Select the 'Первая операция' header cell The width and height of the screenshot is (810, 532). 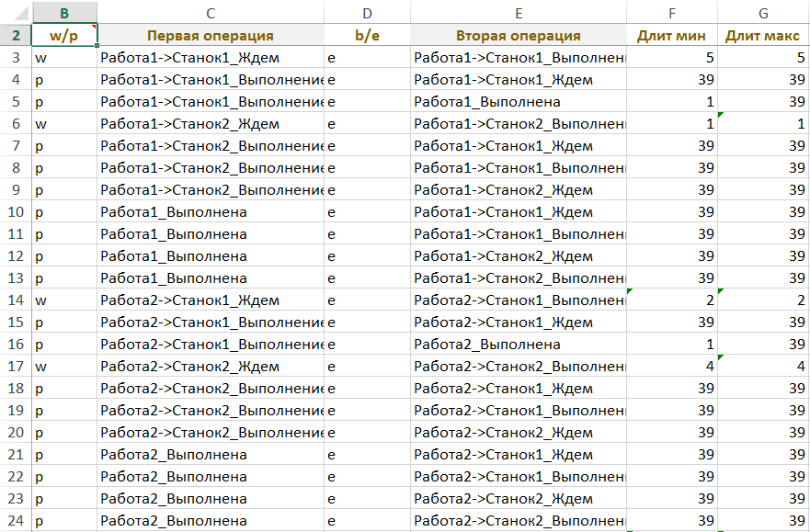coord(211,36)
